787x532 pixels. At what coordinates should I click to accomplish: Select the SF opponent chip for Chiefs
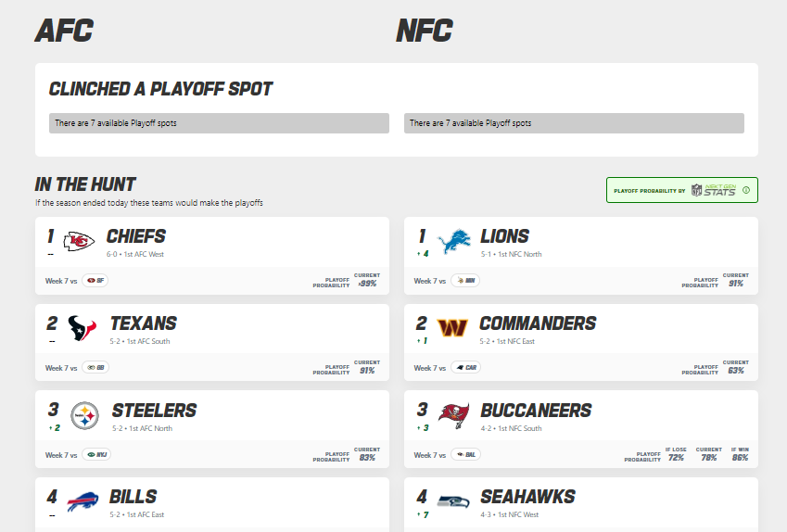[x=95, y=281]
